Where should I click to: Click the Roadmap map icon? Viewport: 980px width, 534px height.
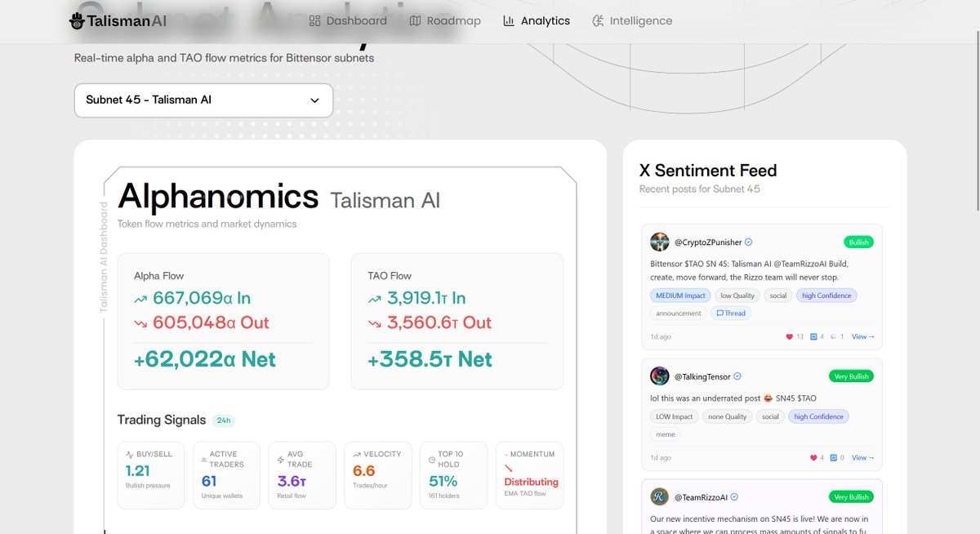416,20
